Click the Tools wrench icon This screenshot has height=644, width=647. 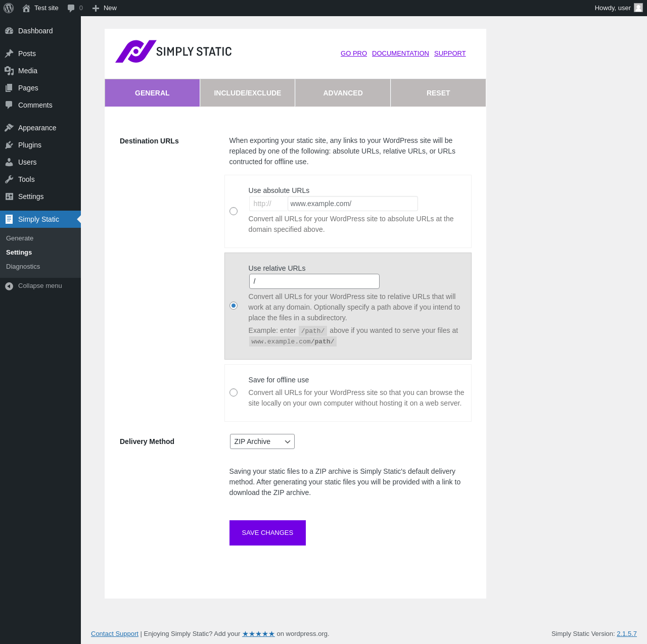pyautogui.click(x=9, y=179)
